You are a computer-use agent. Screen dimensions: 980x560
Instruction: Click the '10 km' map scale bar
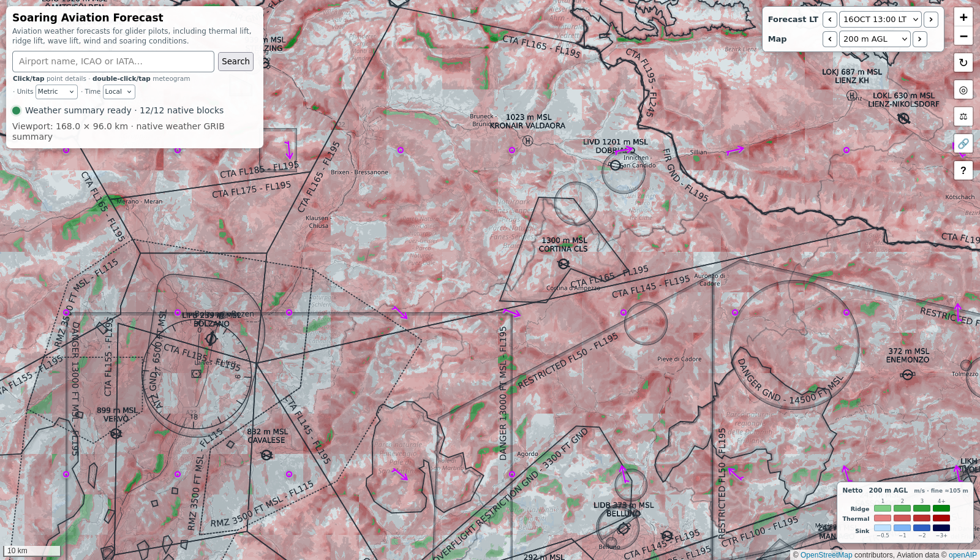point(32,551)
